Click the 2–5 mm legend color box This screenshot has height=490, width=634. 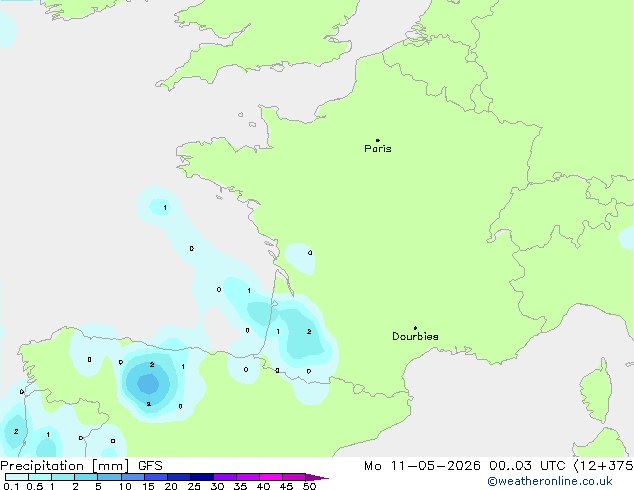click(86, 477)
